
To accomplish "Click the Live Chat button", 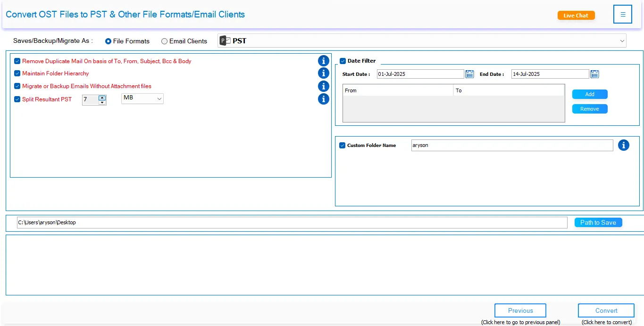I will pos(576,16).
